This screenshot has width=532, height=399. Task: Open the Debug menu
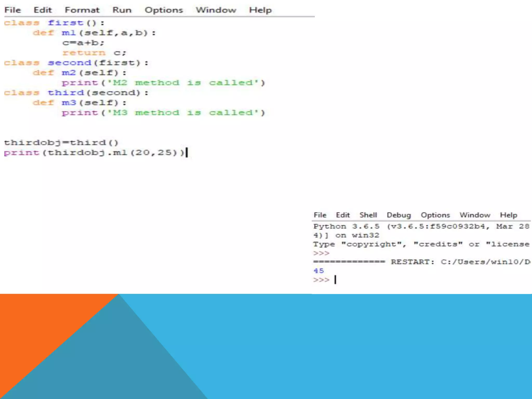pyautogui.click(x=399, y=215)
